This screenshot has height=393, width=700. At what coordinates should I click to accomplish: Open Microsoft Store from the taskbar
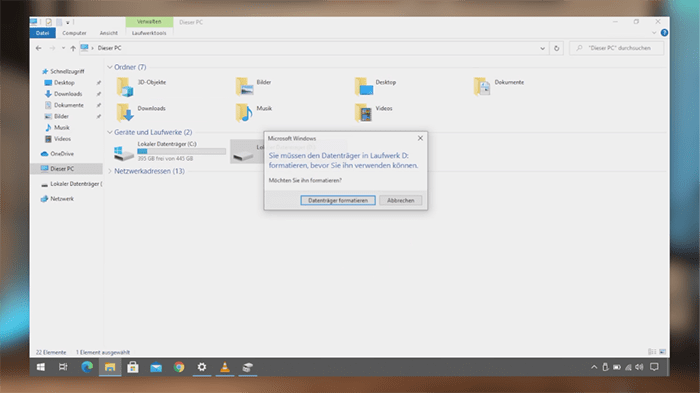(133, 367)
